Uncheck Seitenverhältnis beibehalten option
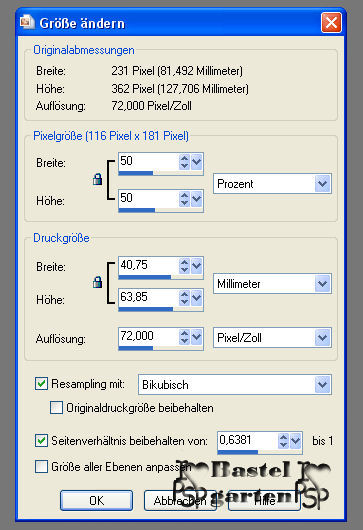The width and height of the screenshot is (363, 530). tap(41, 441)
